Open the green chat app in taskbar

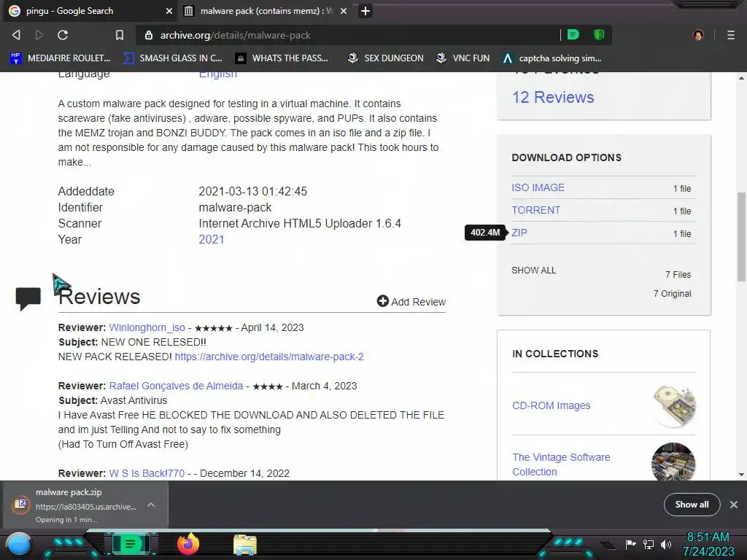click(x=130, y=544)
